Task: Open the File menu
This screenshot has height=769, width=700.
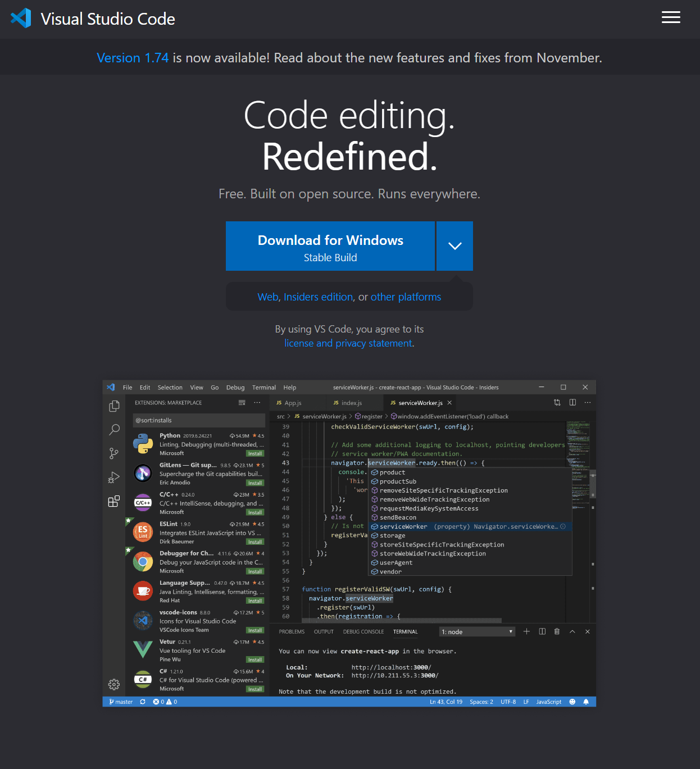Action: 128,388
